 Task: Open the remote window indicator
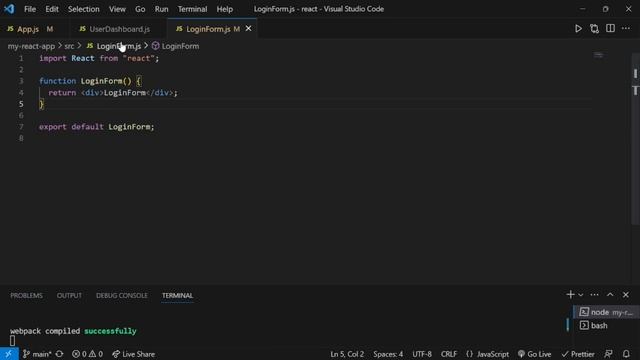[9, 354]
